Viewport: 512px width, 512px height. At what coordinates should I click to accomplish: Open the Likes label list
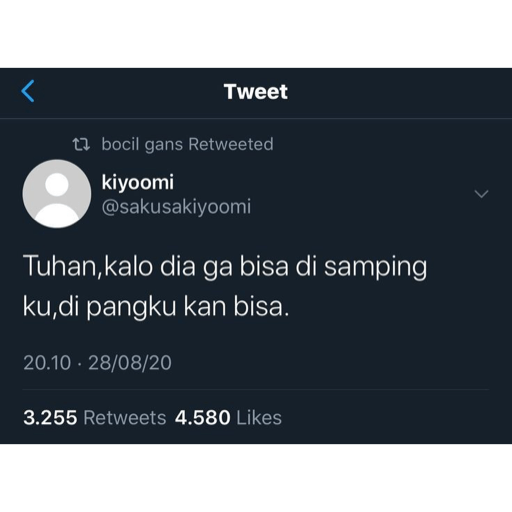pyautogui.click(x=259, y=418)
